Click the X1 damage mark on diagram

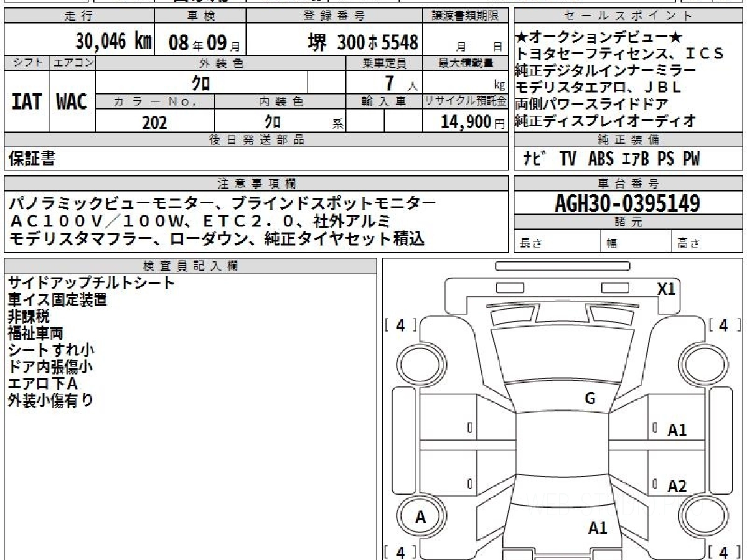tap(667, 289)
